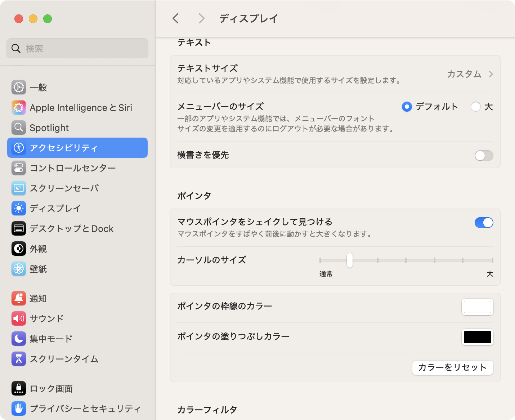Select the スクリーンセーバ icon
515x420 pixels.
[x=19, y=188]
